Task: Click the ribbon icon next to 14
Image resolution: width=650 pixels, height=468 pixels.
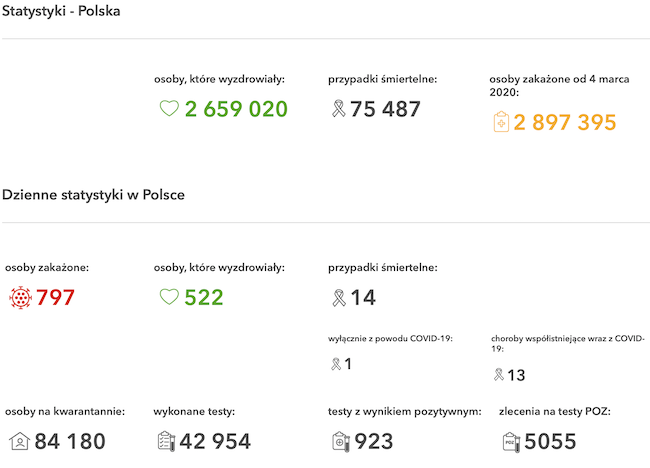Action: 338,297
